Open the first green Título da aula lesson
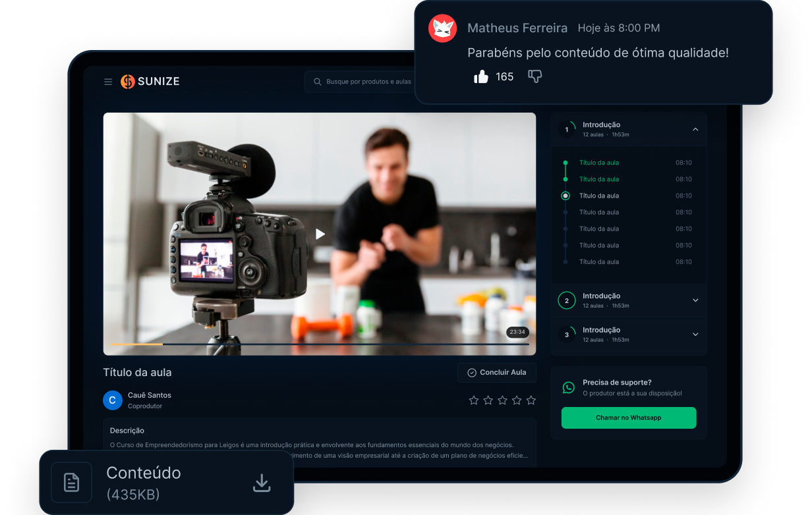Viewport: 812px width, 515px height. [598, 163]
